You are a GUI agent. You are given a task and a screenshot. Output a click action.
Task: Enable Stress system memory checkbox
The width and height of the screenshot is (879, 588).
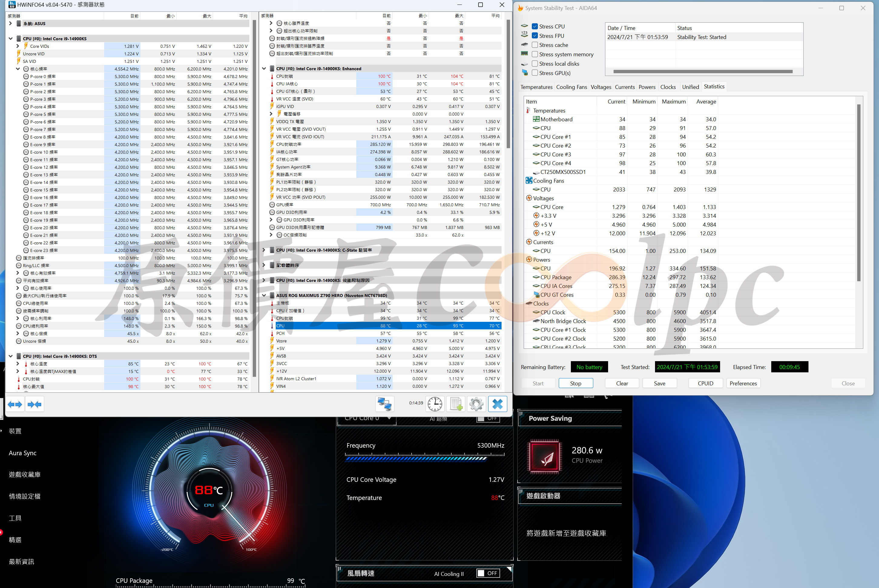tap(535, 54)
